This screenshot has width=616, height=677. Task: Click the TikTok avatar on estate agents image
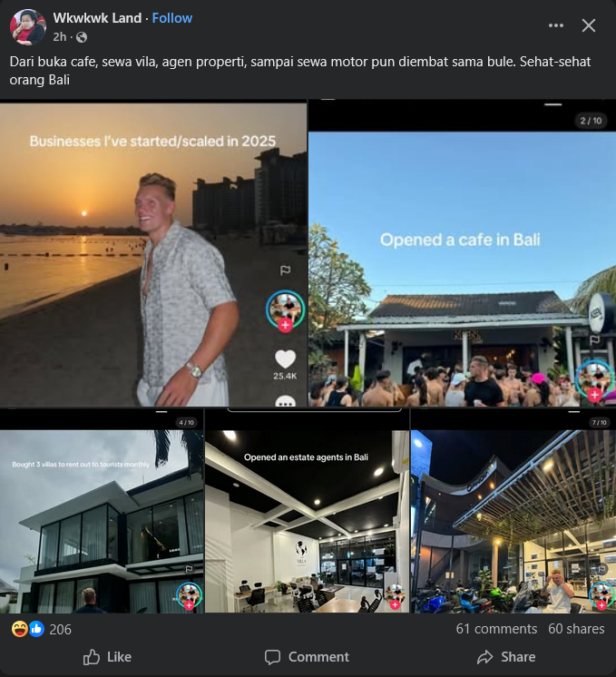[395, 594]
